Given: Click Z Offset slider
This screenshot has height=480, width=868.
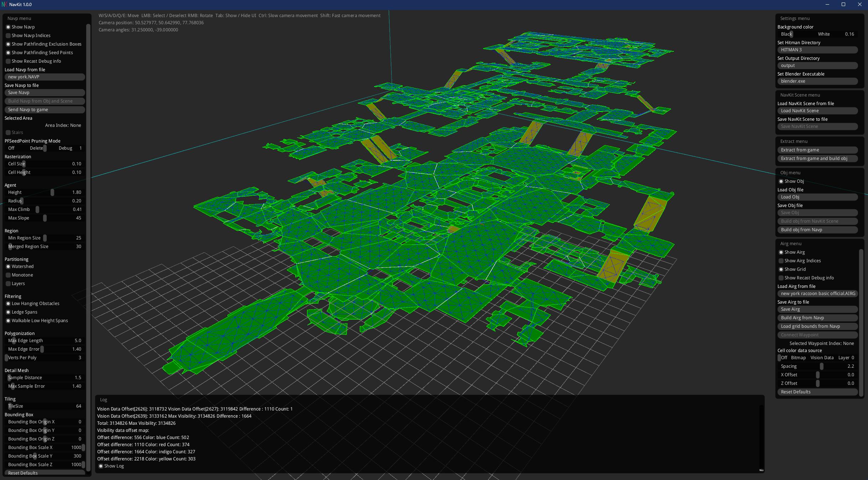Looking at the screenshot, I should pyautogui.click(x=817, y=383).
